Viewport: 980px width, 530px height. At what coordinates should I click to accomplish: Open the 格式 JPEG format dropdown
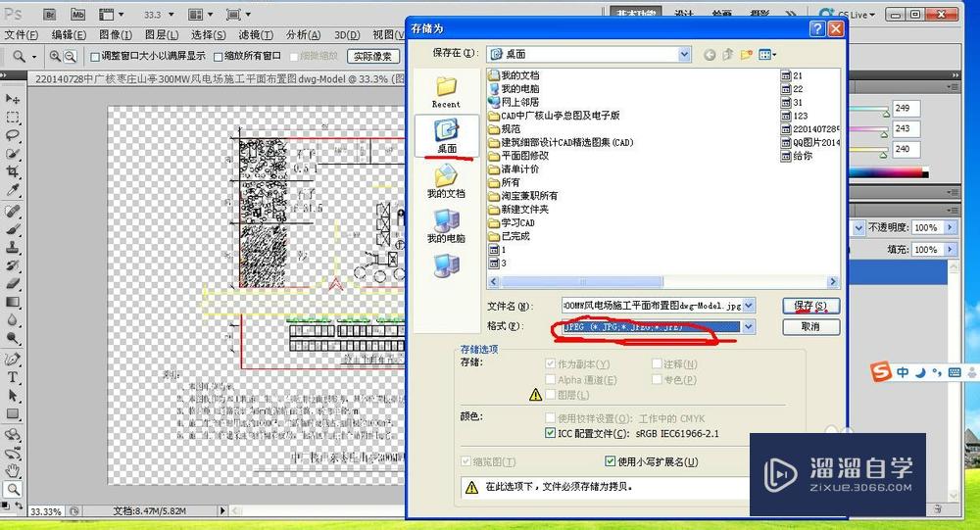click(748, 326)
